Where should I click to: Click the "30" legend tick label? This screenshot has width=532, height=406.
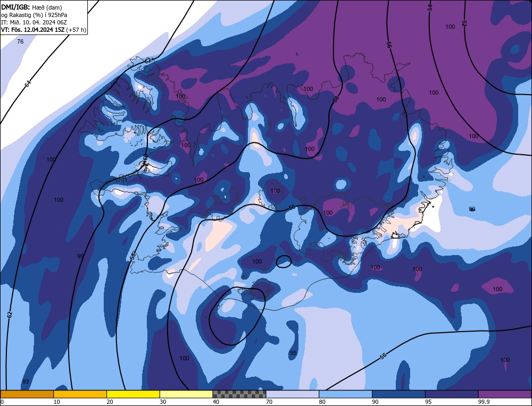163,402
